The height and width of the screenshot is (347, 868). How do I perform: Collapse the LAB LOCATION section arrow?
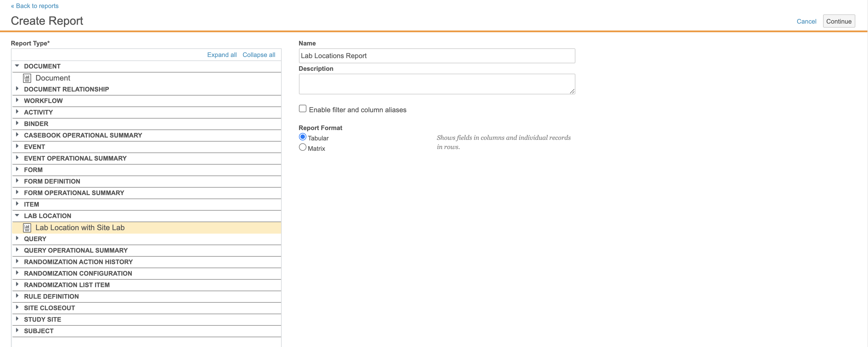[17, 216]
